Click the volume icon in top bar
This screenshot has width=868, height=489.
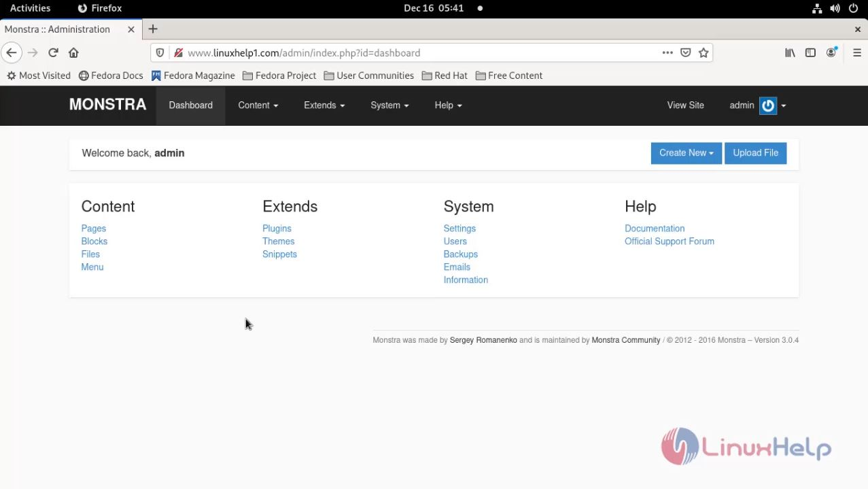coord(835,8)
